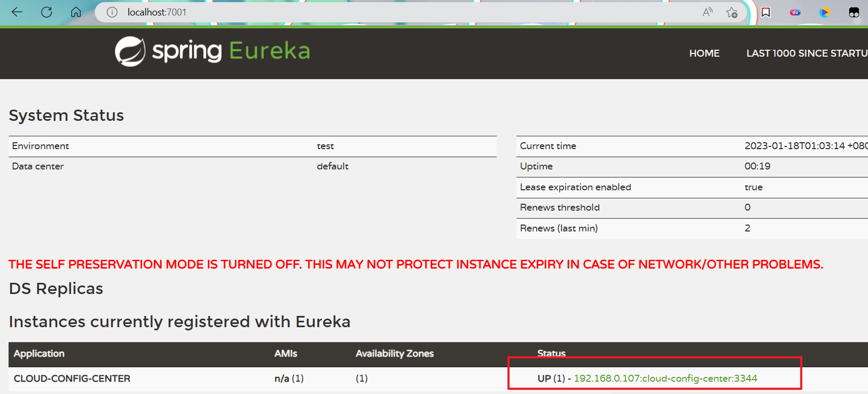Screen dimensions: 868x394
Task: Open the browser home page icon
Action: 76,12
